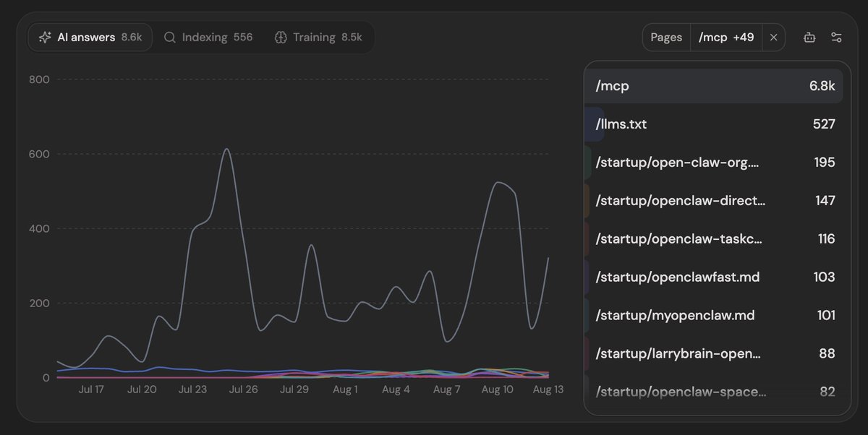Click the 103 count value

tap(825, 277)
